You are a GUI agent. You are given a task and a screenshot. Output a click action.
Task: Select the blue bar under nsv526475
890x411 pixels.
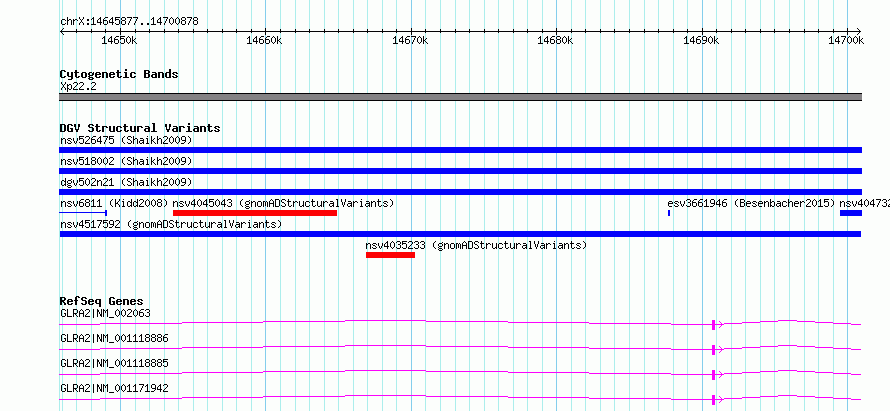(x=460, y=150)
